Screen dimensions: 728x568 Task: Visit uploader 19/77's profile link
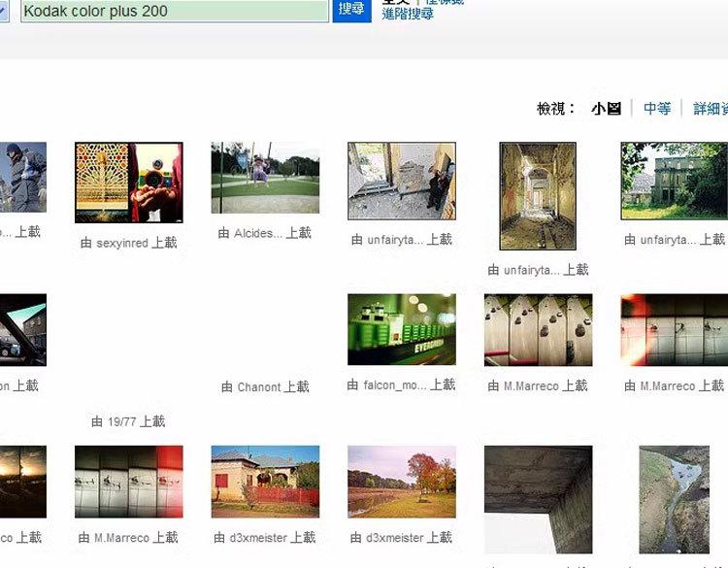(x=122, y=421)
